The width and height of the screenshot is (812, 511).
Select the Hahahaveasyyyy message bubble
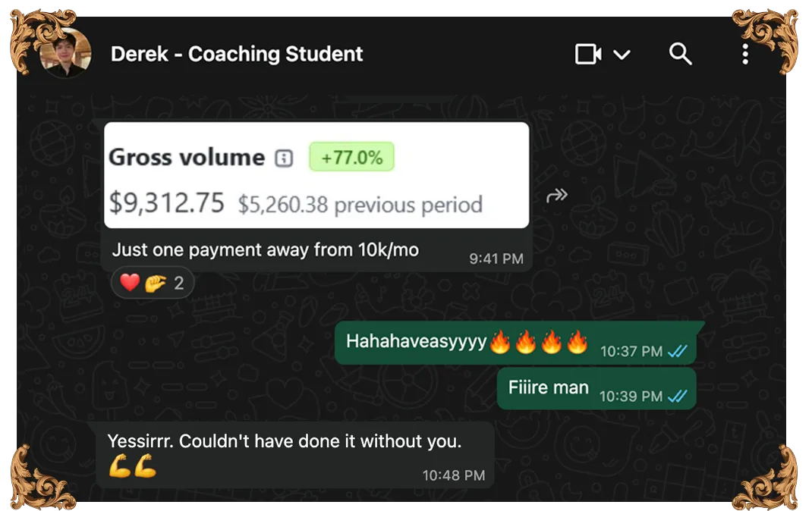tap(516, 343)
